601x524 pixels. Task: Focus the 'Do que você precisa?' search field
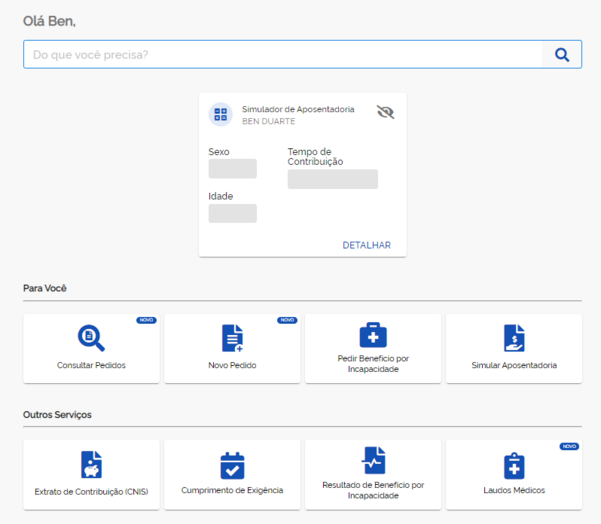point(283,54)
